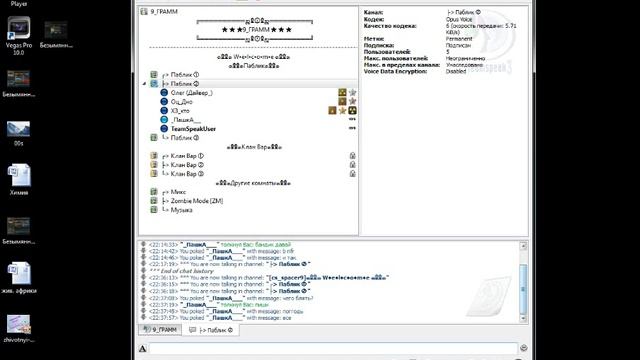
Task: Click ХЗ_кто user status icon
Action: pyautogui.click(x=164, y=111)
